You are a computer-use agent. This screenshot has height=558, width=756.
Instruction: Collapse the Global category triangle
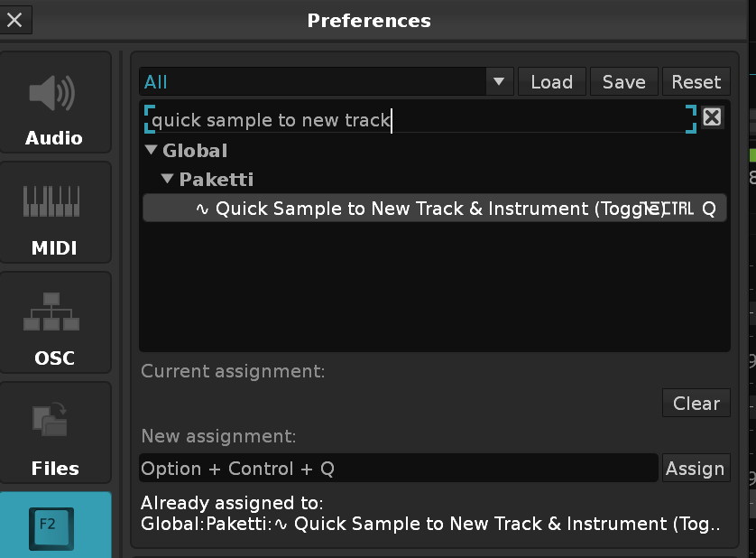pyautogui.click(x=151, y=151)
